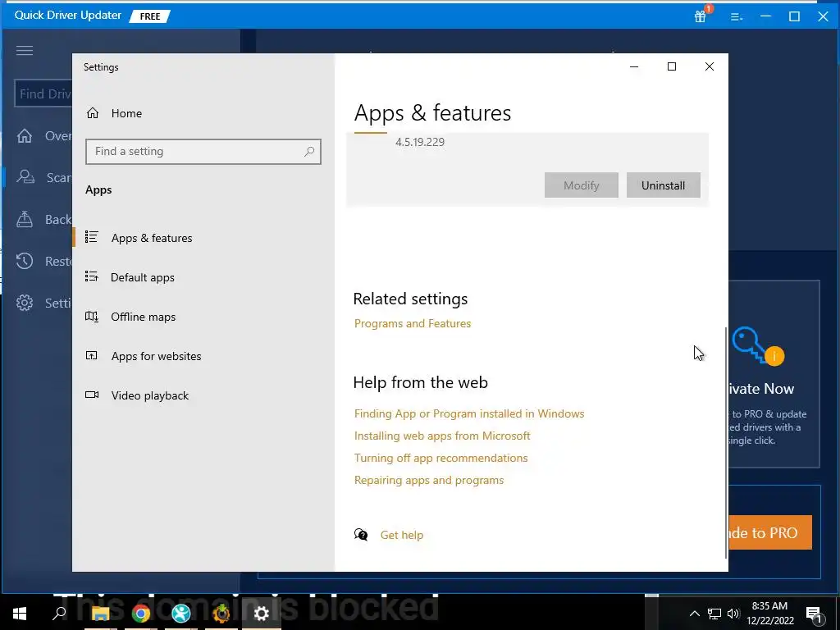Open Programs and Features link

point(413,323)
